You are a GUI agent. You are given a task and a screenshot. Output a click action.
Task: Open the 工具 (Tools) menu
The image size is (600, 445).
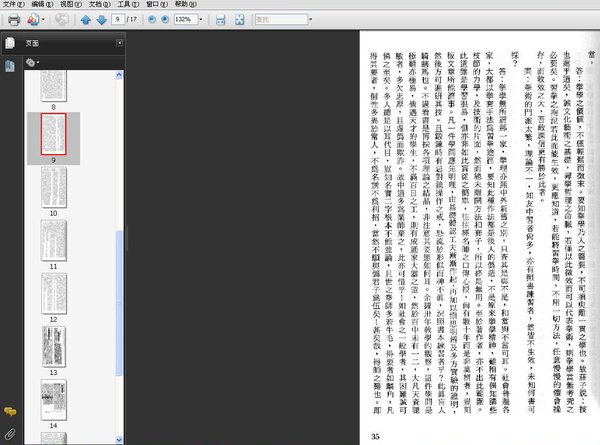[x=128, y=4]
